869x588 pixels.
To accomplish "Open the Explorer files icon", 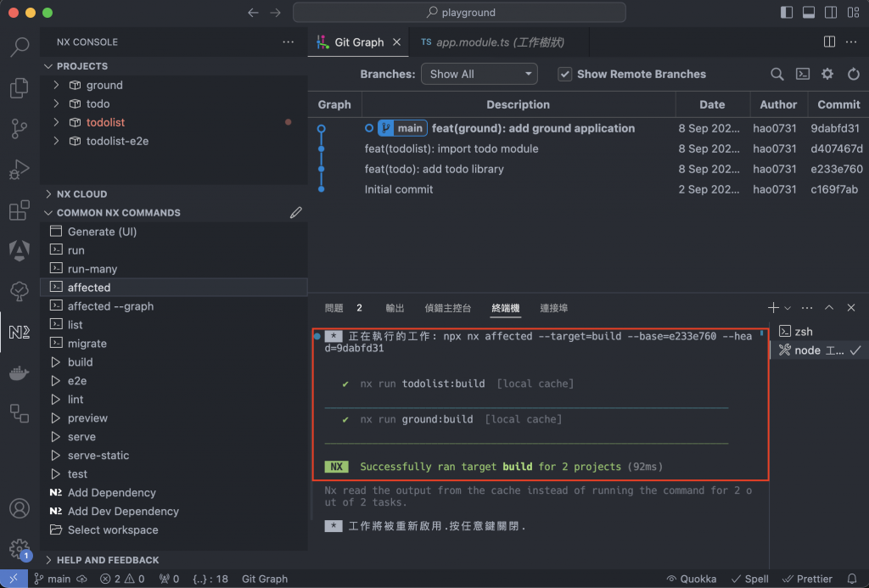I will click(x=20, y=87).
